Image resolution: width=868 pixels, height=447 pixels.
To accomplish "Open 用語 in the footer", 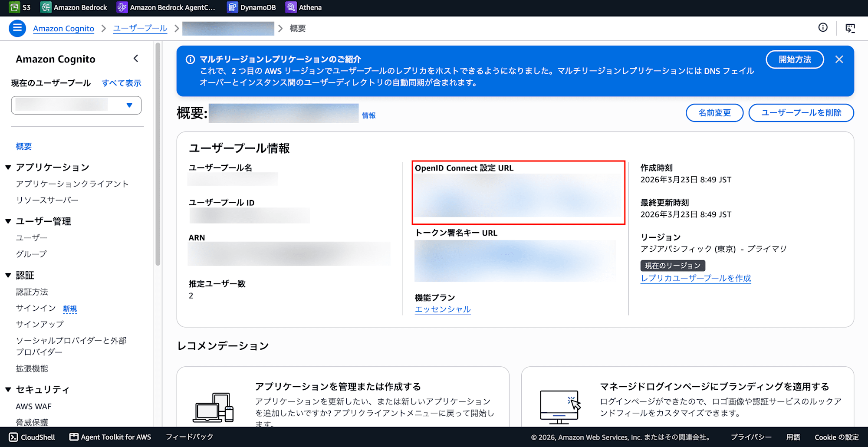I will (793, 437).
